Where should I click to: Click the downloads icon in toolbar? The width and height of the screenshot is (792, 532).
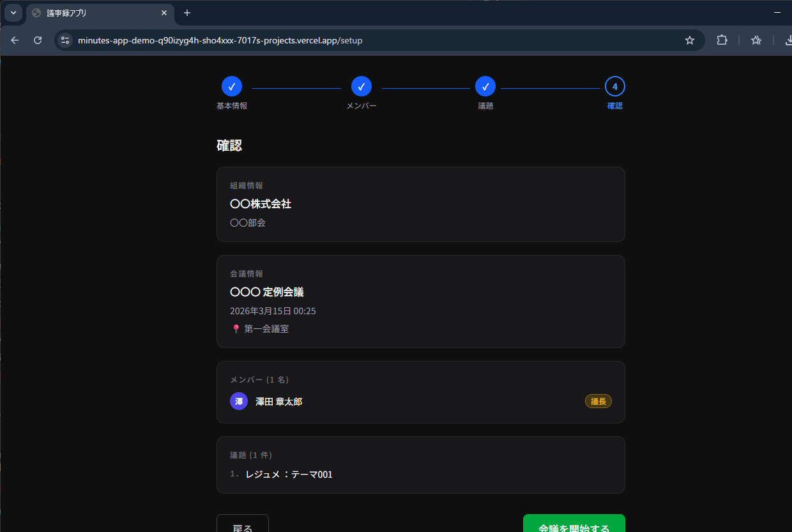click(x=786, y=40)
